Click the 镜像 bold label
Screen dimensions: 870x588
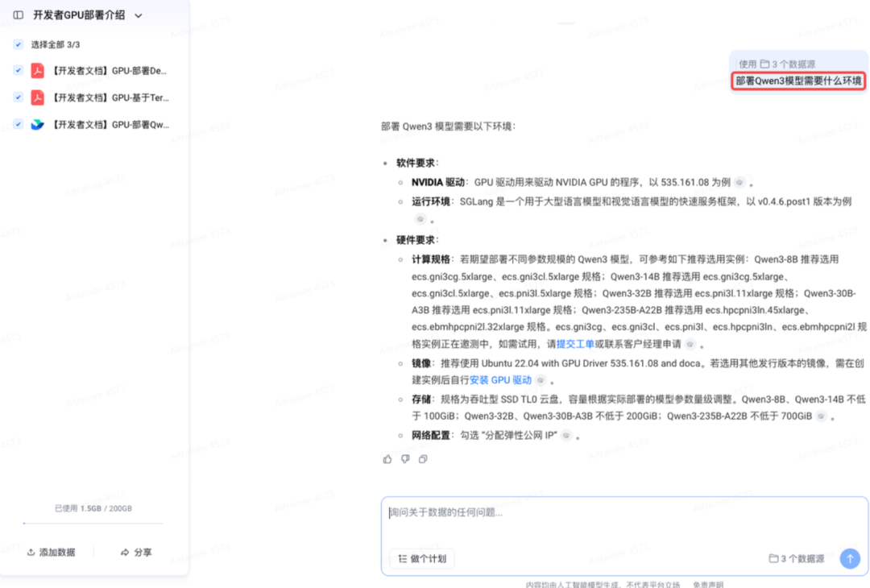coord(421,363)
